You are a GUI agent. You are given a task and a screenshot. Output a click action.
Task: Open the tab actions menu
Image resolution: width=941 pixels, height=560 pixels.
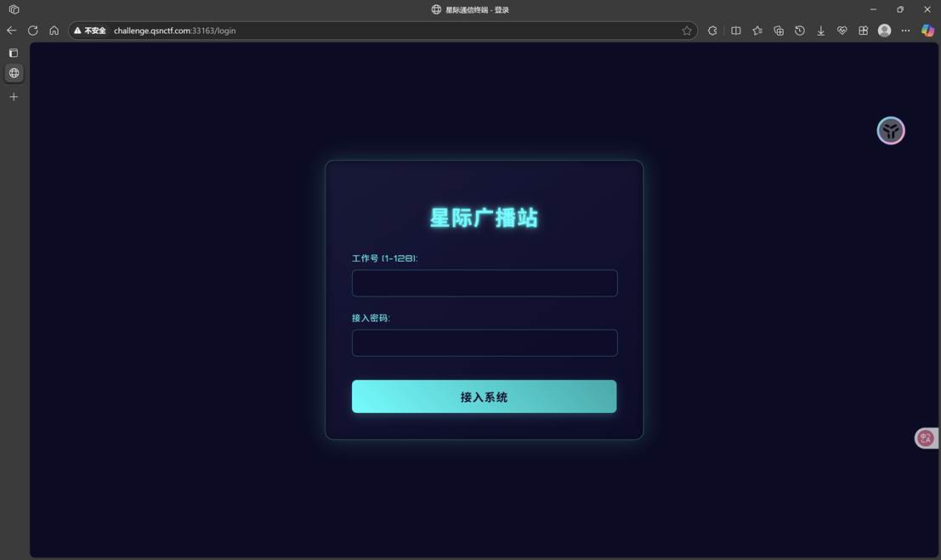click(x=13, y=9)
